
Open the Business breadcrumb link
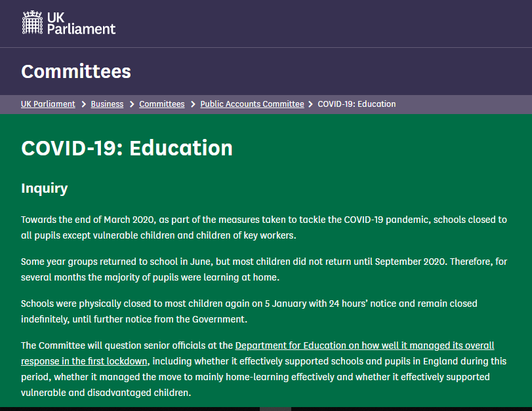107,104
